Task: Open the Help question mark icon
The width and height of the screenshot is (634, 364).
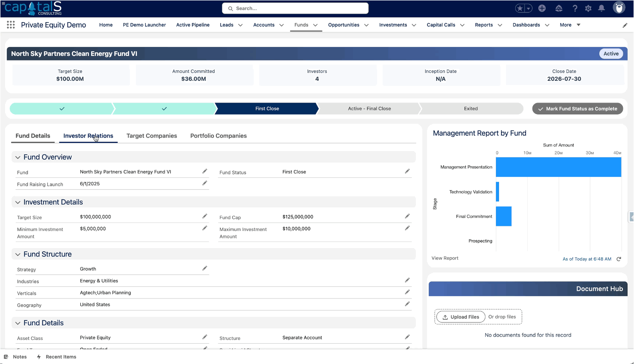Action: coord(575,8)
